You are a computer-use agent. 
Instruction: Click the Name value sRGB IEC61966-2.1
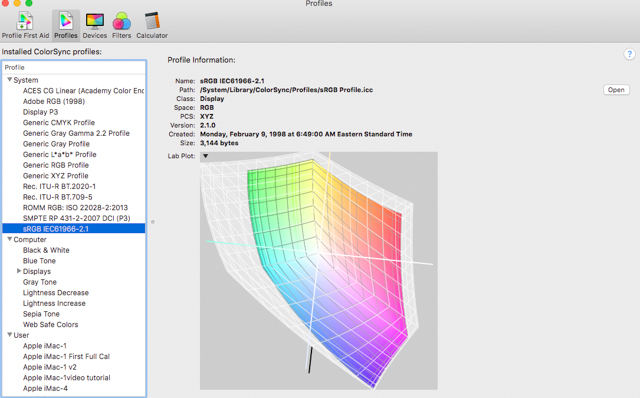click(x=232, y=81)
